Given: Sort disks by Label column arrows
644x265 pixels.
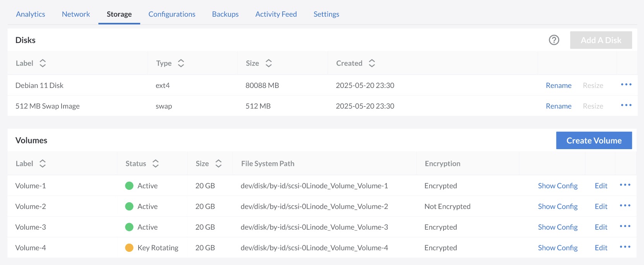Looking at the screenshot, I should pyautogui.click(x=43, y=63).
